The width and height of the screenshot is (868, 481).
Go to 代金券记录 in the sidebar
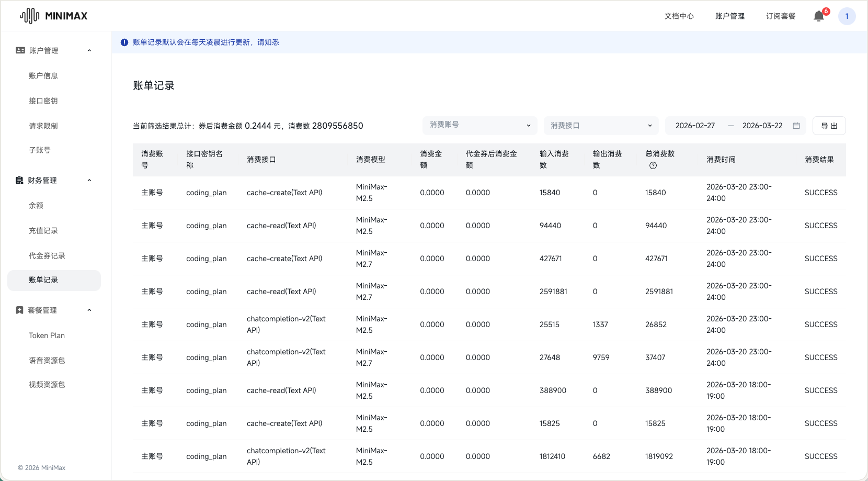click(47, 255)
